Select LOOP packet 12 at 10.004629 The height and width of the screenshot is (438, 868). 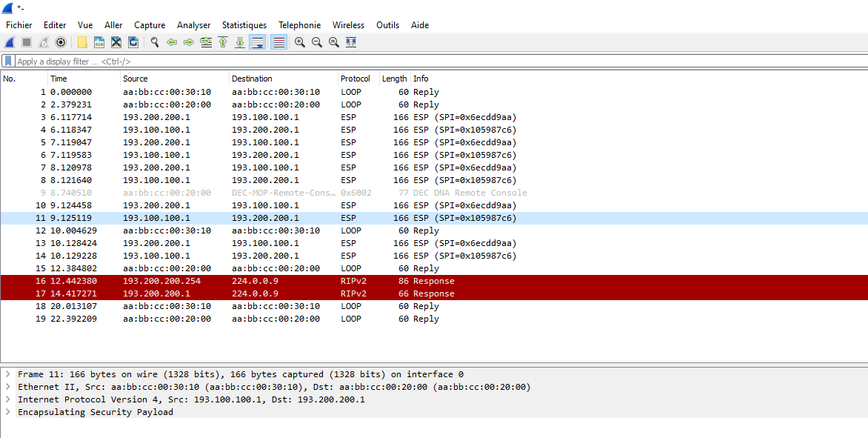434,230
